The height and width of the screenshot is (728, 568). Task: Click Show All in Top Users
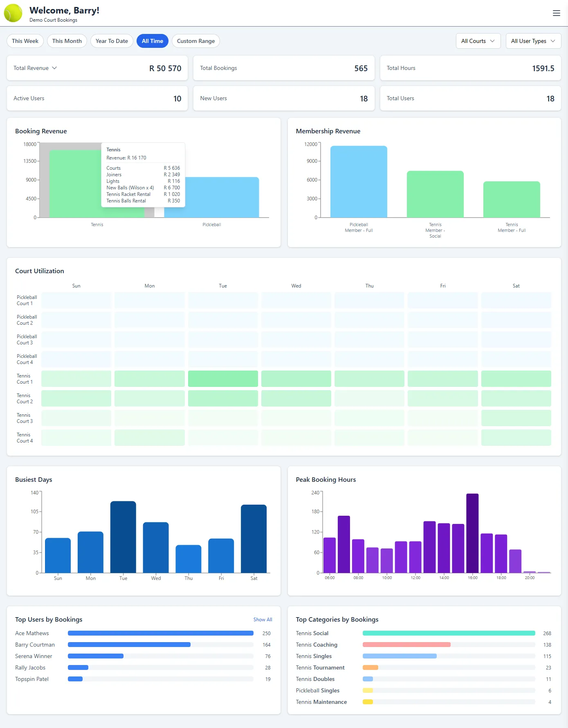263,620
